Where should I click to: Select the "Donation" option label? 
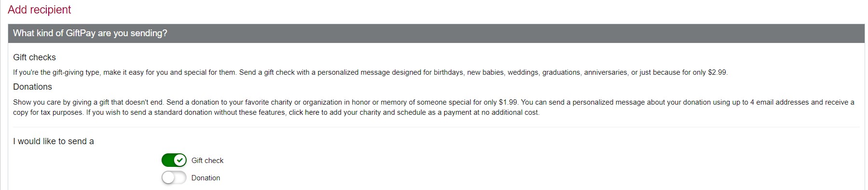(x=206, y=178)
